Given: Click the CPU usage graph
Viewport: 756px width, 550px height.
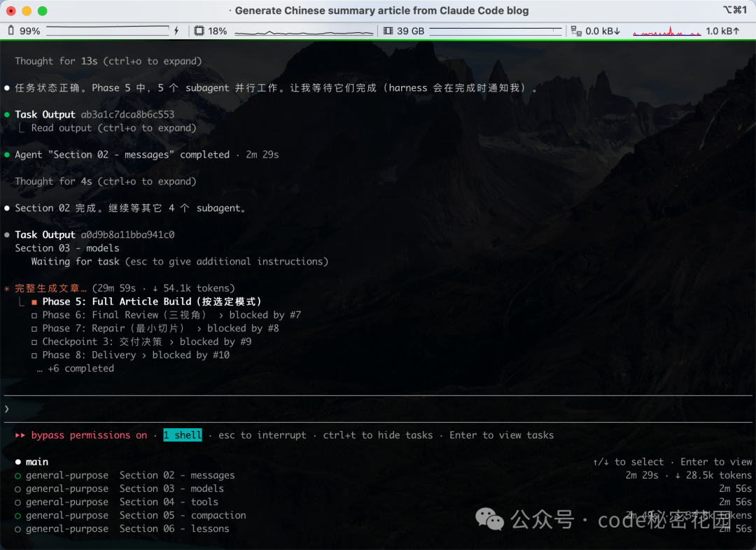Looking at the screenshot, I should tap(304, 31).
